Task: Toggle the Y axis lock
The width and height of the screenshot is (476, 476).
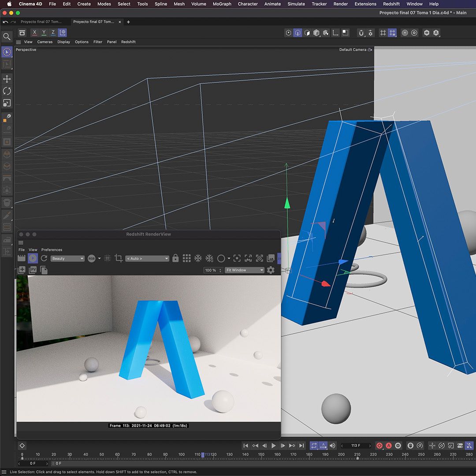Action: tap(44, 33)
